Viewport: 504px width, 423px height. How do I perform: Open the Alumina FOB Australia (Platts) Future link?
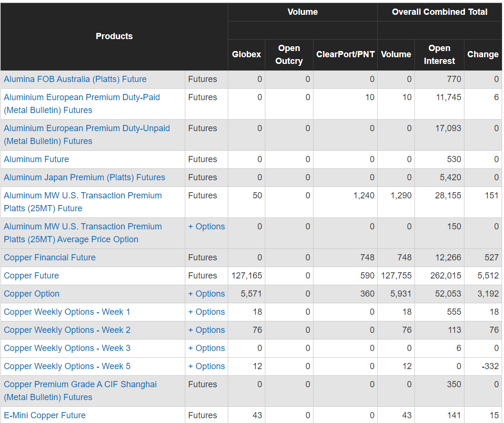[x=75, y=79]
